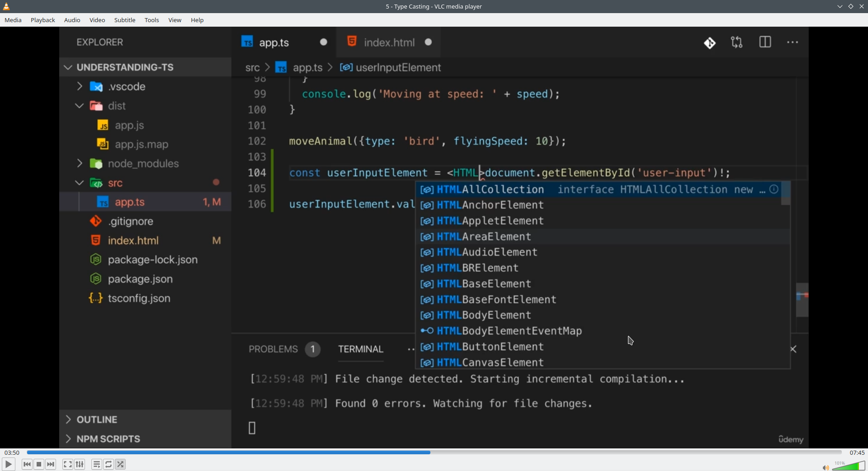This screenshot has height=471, width=868.
Task: Open index.html in explorer tree
Action: 145,240
